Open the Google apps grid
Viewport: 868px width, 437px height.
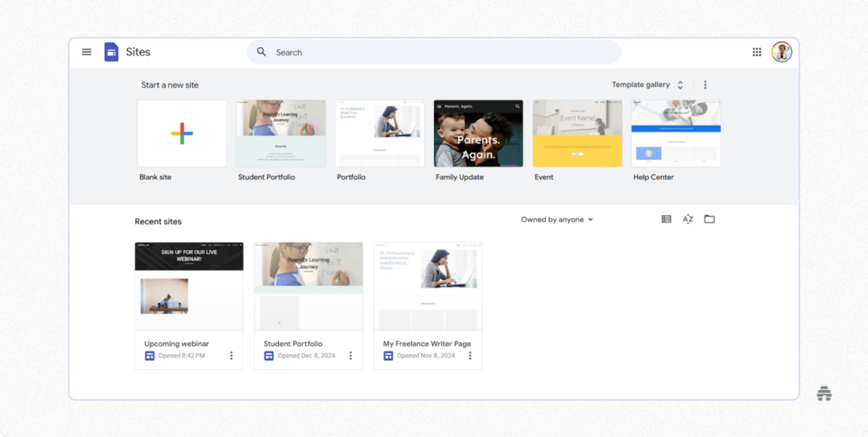tap(756, 52)
